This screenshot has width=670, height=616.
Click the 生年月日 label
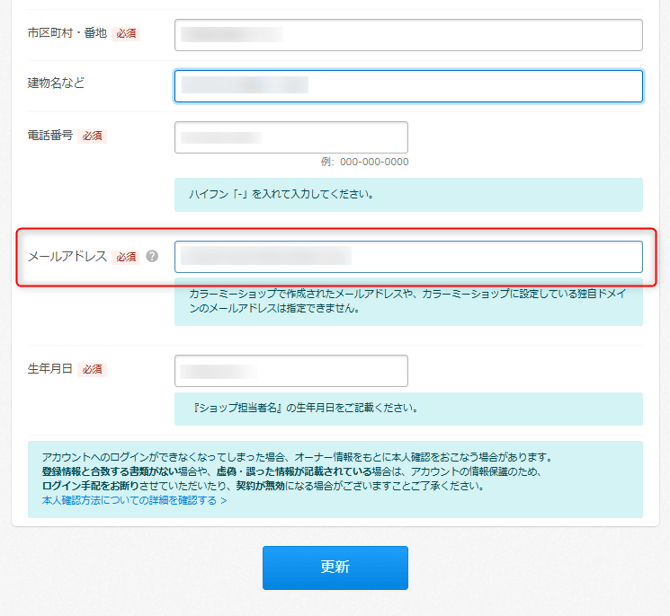[50, 369]
